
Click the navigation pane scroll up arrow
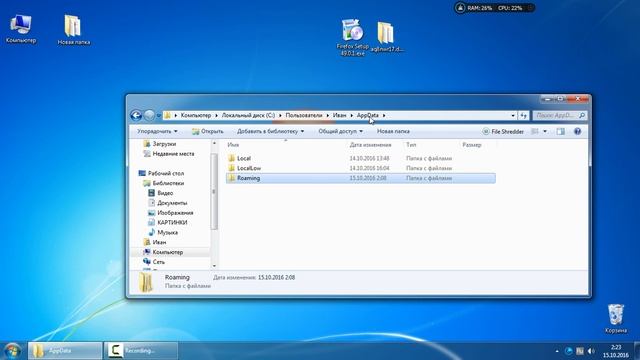[214, 143]
